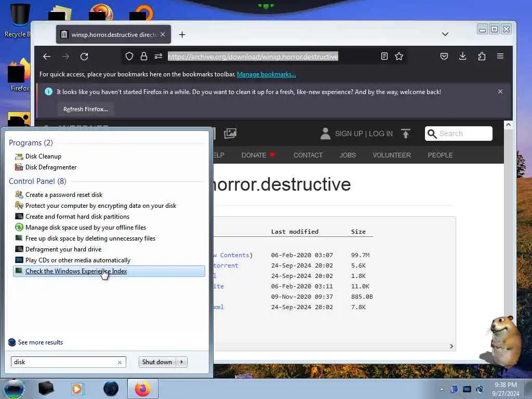Open Defragment your hard drive
This screenshot has width=532, height=399.
[63, 249]
